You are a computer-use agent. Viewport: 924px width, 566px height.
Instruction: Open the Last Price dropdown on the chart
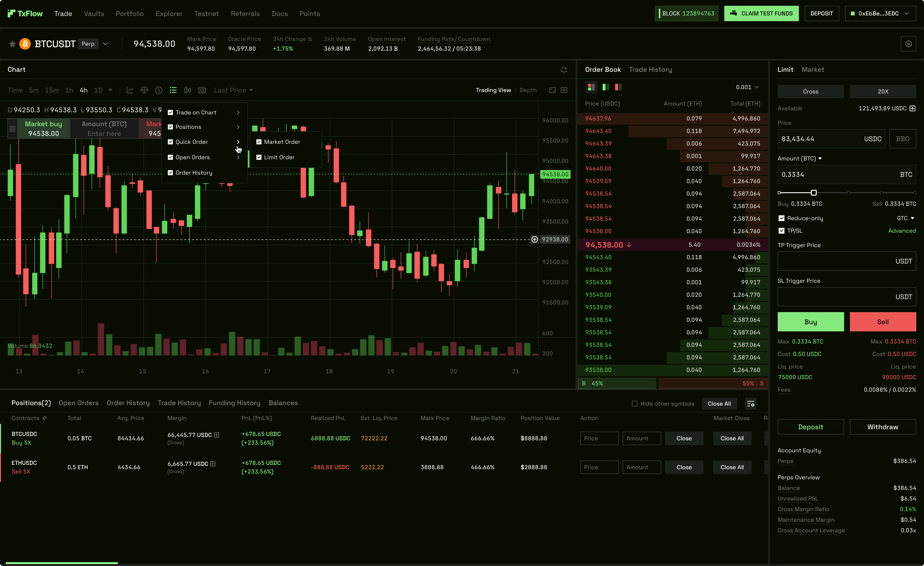click(233, 90)
